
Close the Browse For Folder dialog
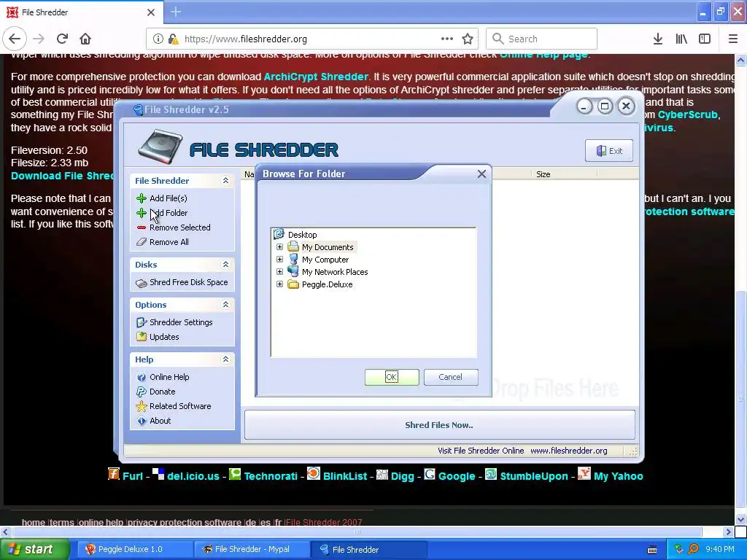click(x=481, y=174)
